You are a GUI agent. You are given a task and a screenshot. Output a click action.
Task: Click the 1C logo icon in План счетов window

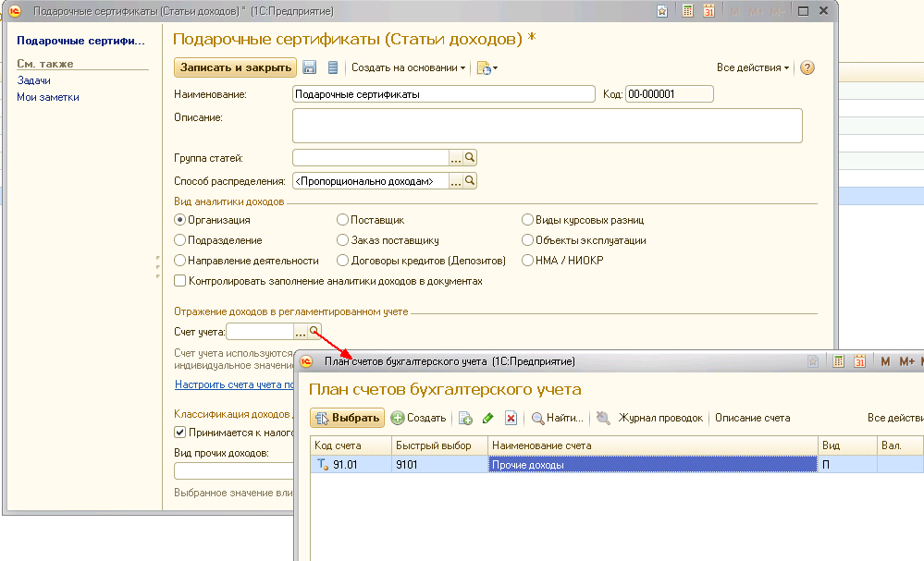coord(306,361)
